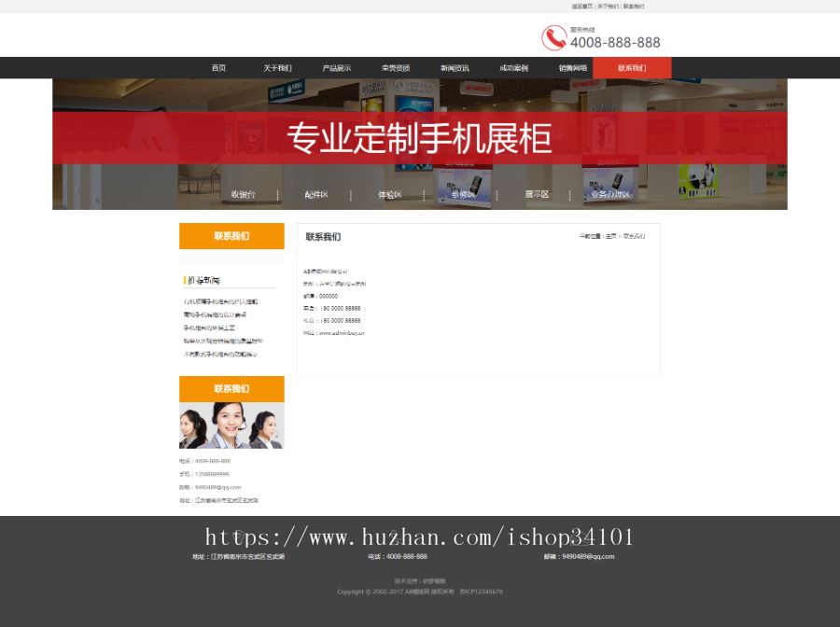Click the 返回首页 link at the top

click(x=581, y=6)
